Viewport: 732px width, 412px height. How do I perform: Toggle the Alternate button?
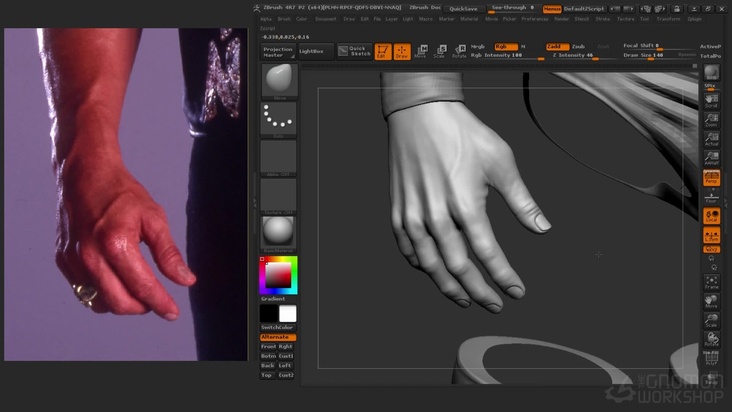278,337
